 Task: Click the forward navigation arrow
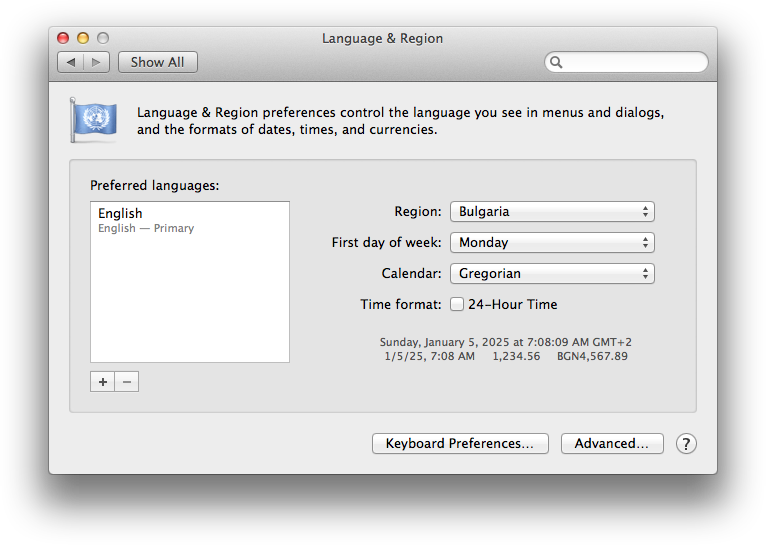coord(97,62)
